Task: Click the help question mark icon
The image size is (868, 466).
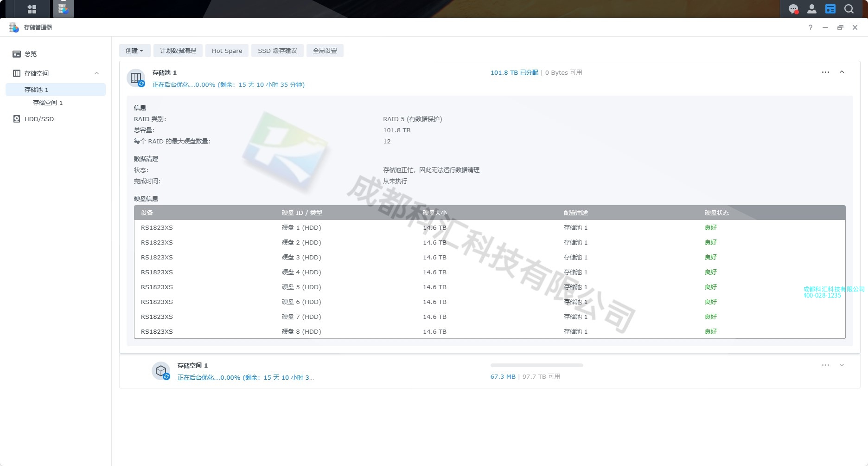Action: pos(811,27)
